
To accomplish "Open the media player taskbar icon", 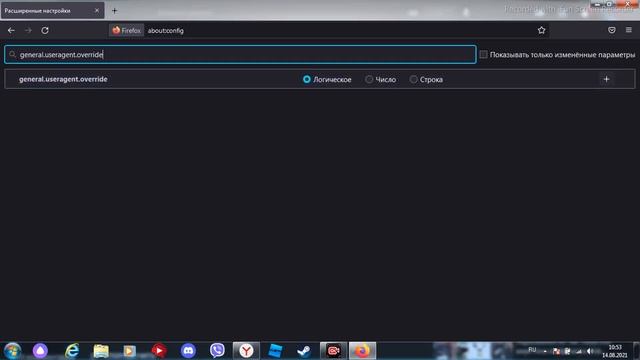I will coord(130,351).
